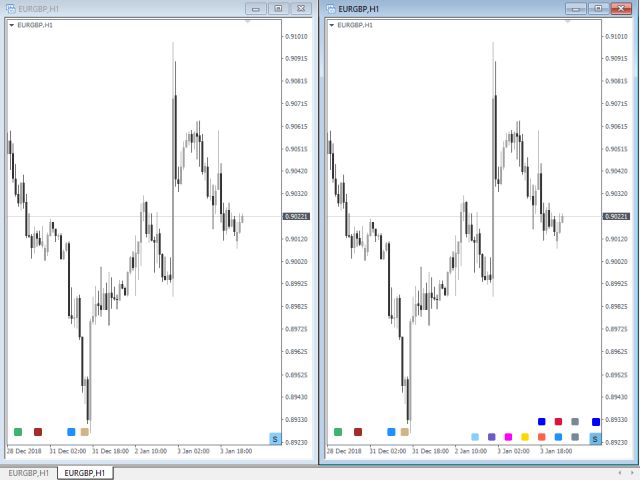Click blue square between orange and gray squares
Viewport: 640px width, 480px height.
[x=558, y=437]
